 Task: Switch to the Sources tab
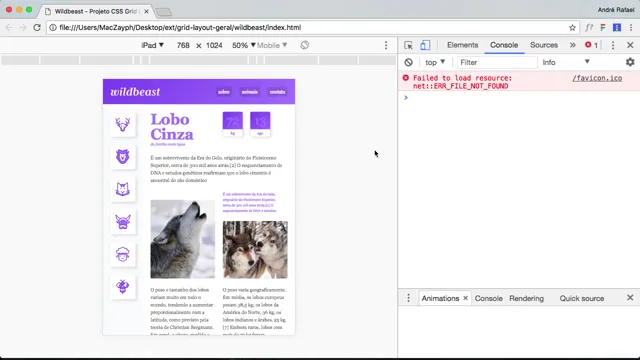[544, 45]
